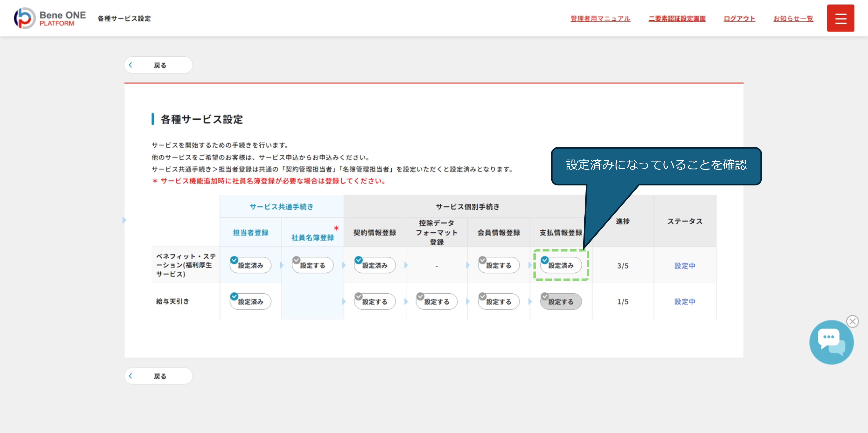The height and width of the screenshot is (433, 868).
Task: Click 設定中 status for 給与天引き
Action: point(685,302)
